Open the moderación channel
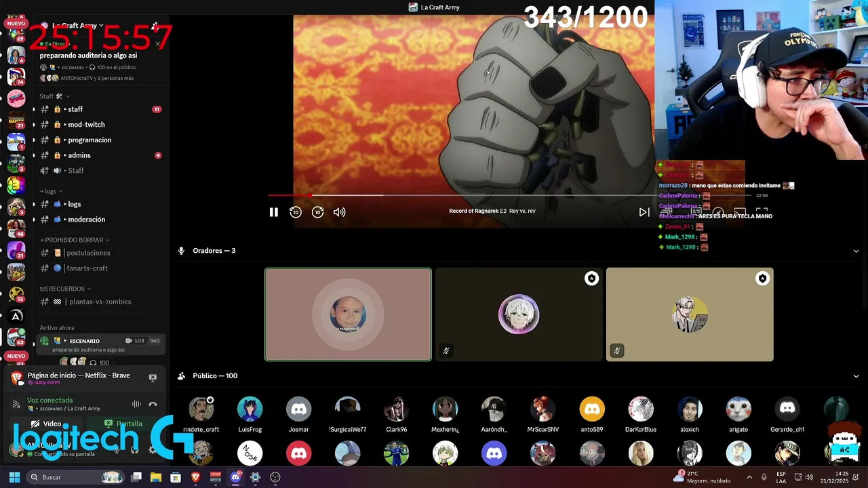 click(99, 220)
